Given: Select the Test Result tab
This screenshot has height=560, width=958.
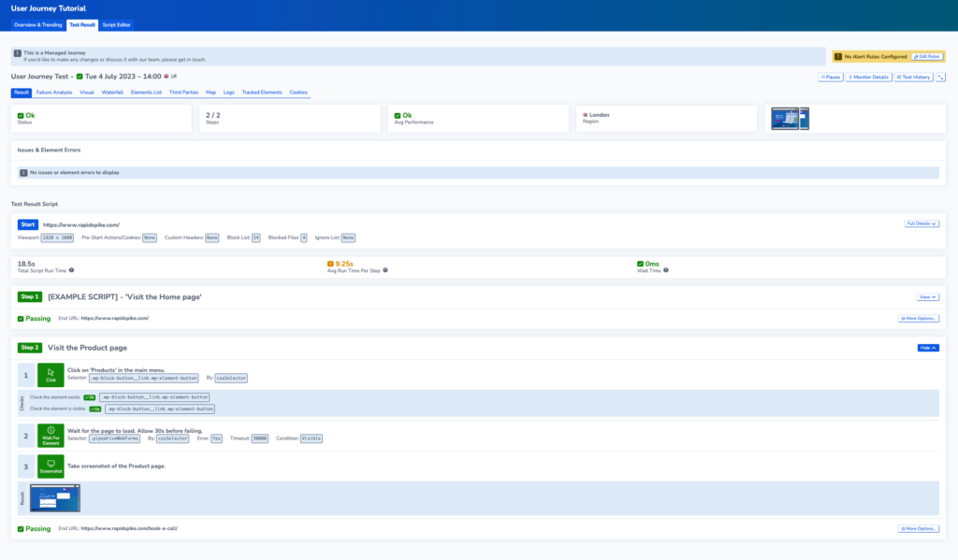Looking at the screenshot, I should tap(82, 25).
